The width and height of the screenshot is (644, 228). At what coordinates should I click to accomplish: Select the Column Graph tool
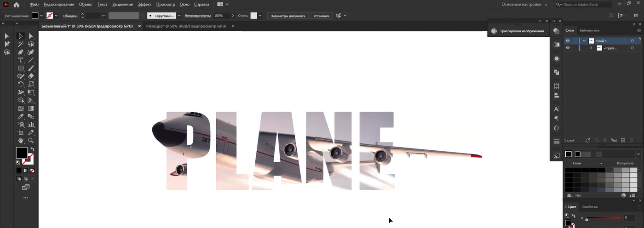[x=31, y=125]
